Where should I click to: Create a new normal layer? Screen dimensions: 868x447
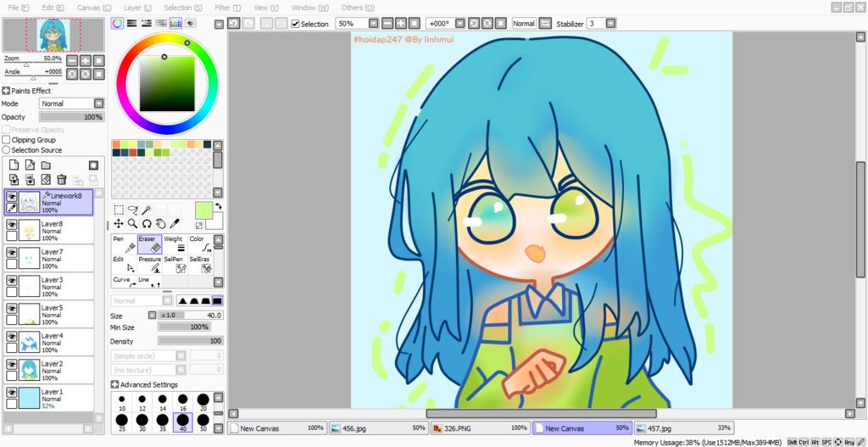(x=14, y=165)
